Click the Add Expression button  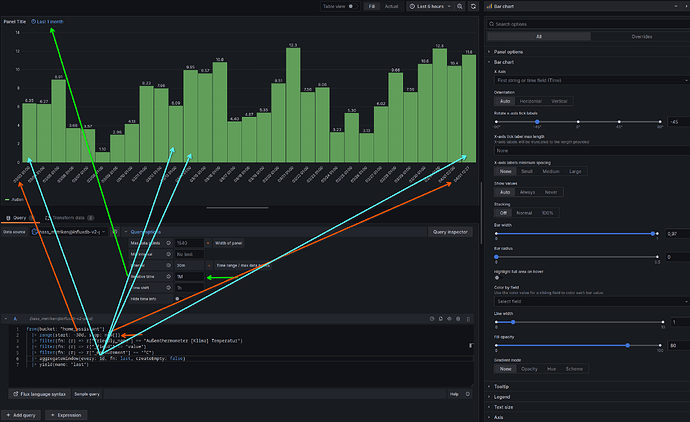tap(66, 414)
